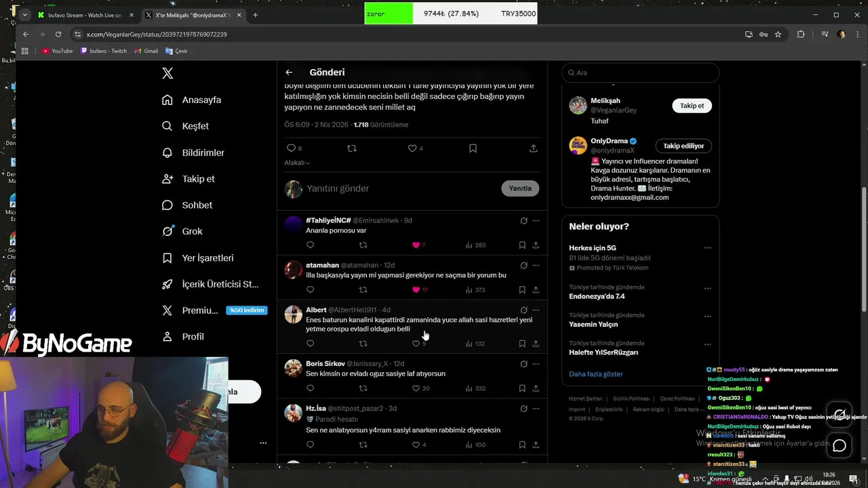This screenshot has width=868, height=488.
Task: Open Bildirimler notifications
Action: click(x=193, y=152)
